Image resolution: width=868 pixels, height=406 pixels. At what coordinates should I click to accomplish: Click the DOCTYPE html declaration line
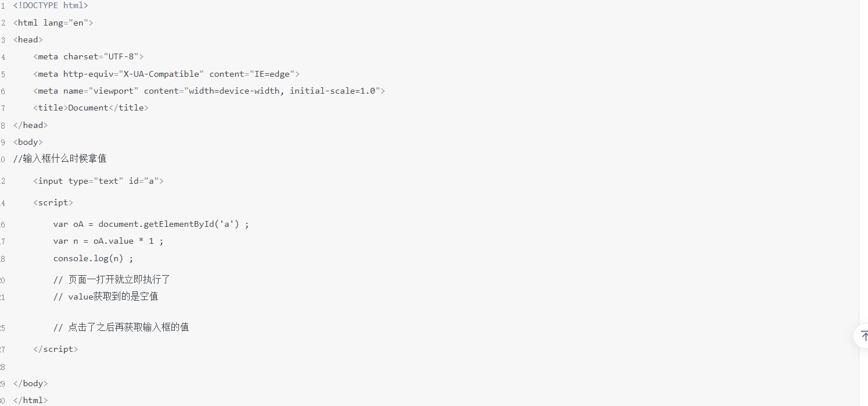pos(51,5)
